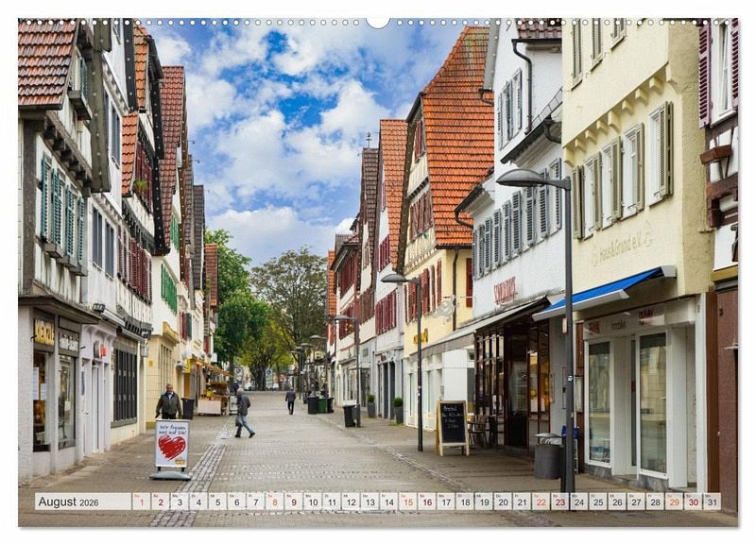The image size is (756, 545).
Task: Click day 15 on the calendar row
Action: pyautogui.click(x=407, y=502)
